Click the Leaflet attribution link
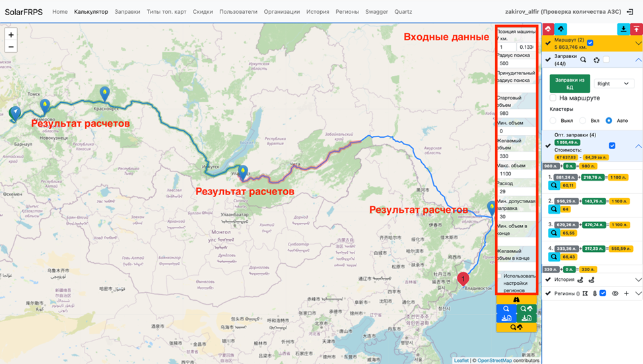Screen dimensions: 643x364 [461, 360]
